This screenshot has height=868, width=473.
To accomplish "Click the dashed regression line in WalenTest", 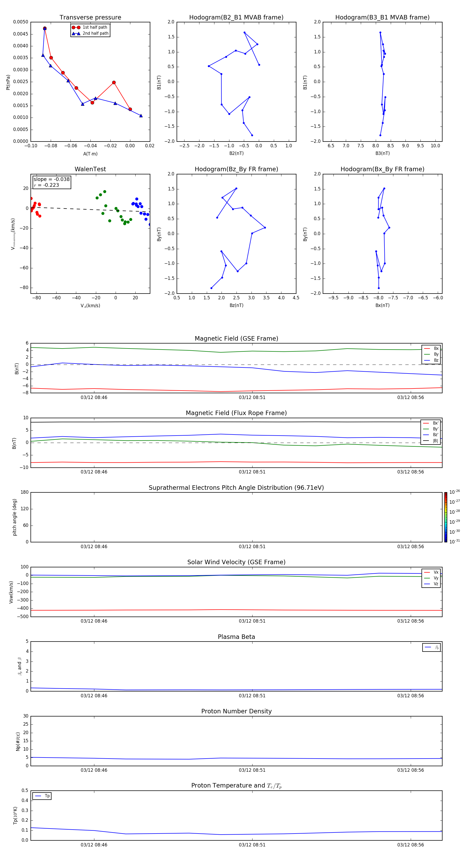I will pyautogui.click(x=90, y=210).
